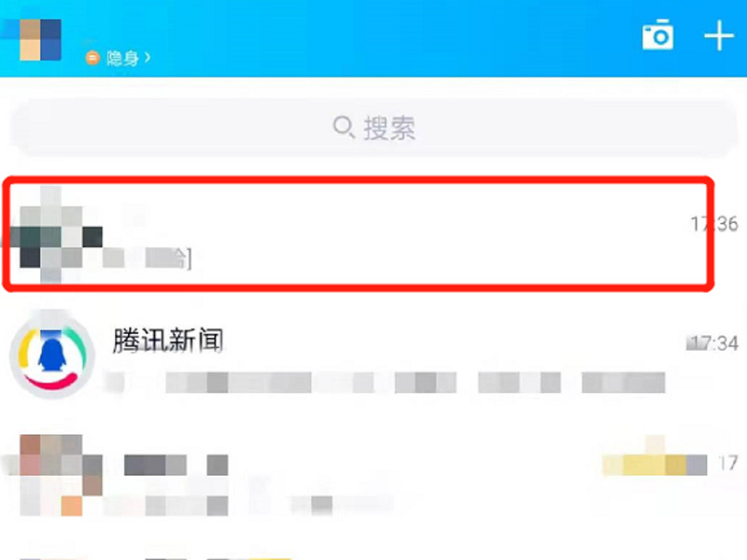Tap the 腾讯新闻 blurred message preview
This screenshot has width=747, height=560.
click(385, 383)
